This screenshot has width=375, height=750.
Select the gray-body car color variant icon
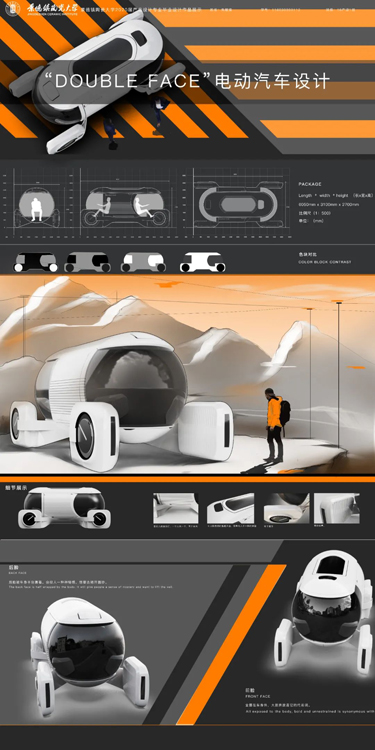(88, 262)
